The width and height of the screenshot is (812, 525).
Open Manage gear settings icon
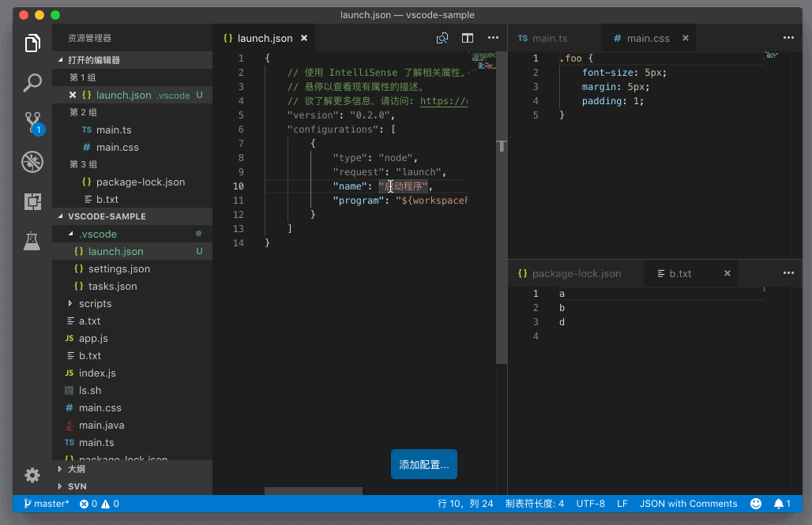click(x=32, y=474)
